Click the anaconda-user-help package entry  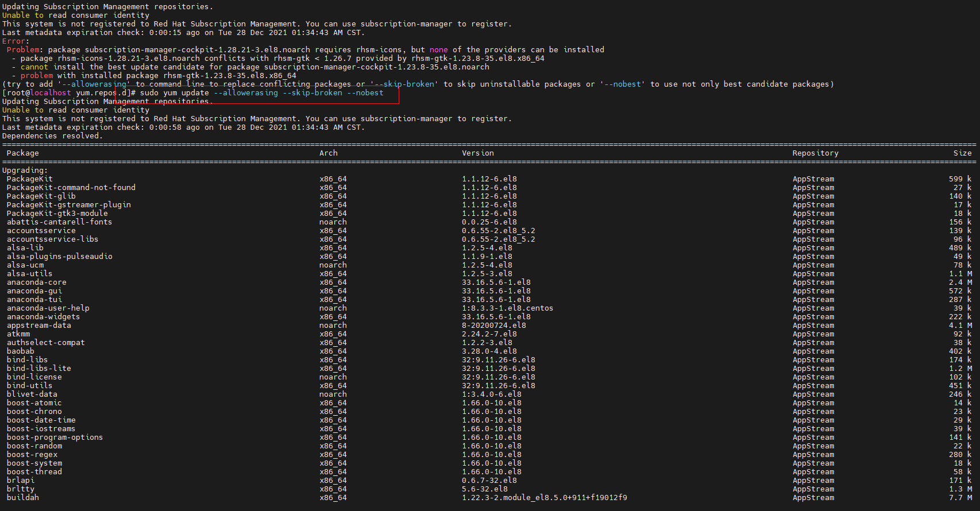(x=48, y=308)
